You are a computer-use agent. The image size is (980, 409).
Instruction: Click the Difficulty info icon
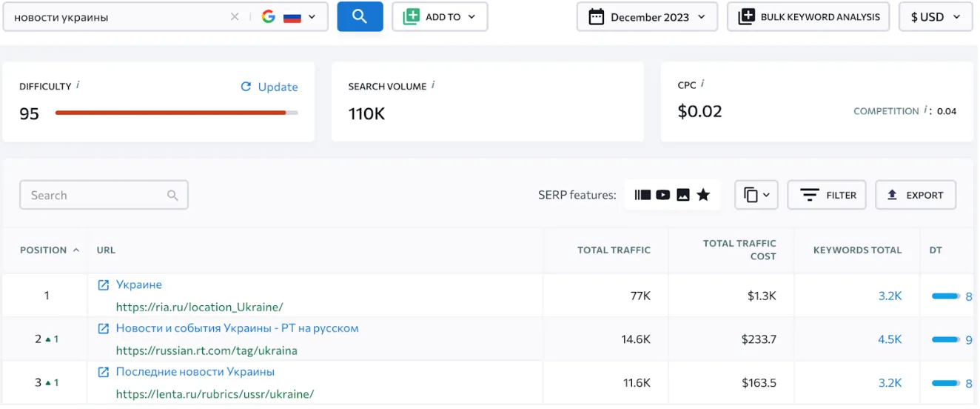pyautogui.click(x=78, y=85)
